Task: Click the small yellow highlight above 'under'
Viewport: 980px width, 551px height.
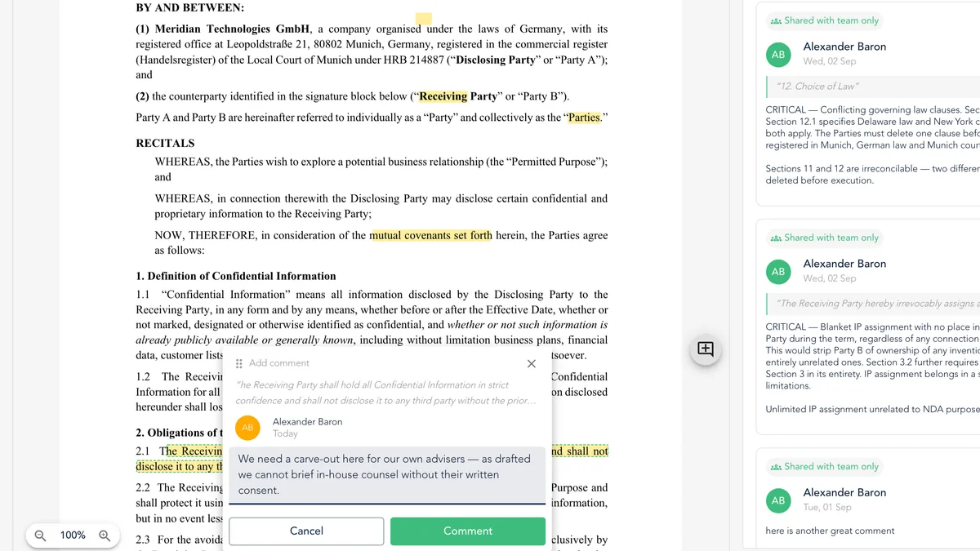Action: pos(424,18)
